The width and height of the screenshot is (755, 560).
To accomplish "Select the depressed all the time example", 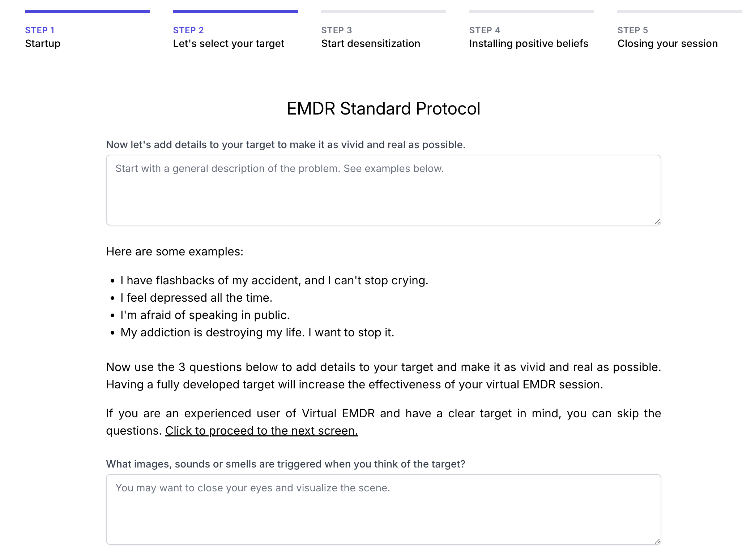I will 196,297.
